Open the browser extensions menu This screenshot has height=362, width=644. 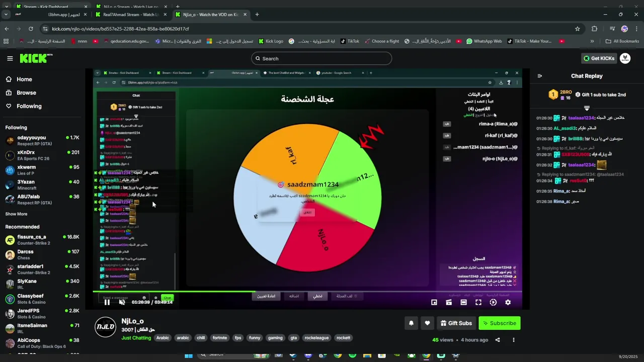595,29
